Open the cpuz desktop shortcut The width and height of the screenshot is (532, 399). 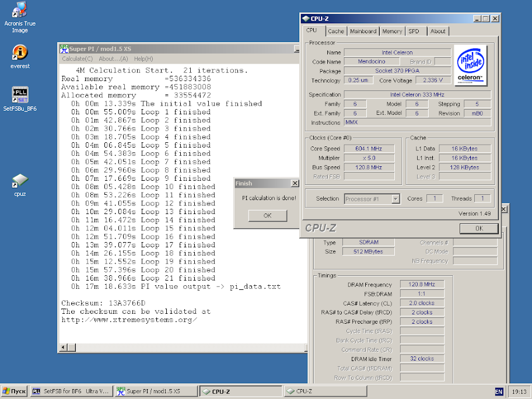point(20,185)
